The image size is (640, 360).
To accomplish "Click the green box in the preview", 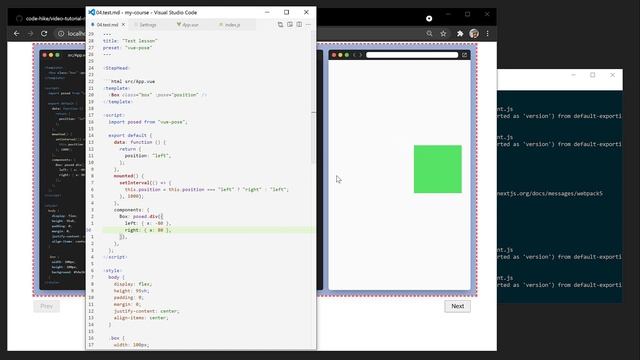I will (x=438, y=169).
